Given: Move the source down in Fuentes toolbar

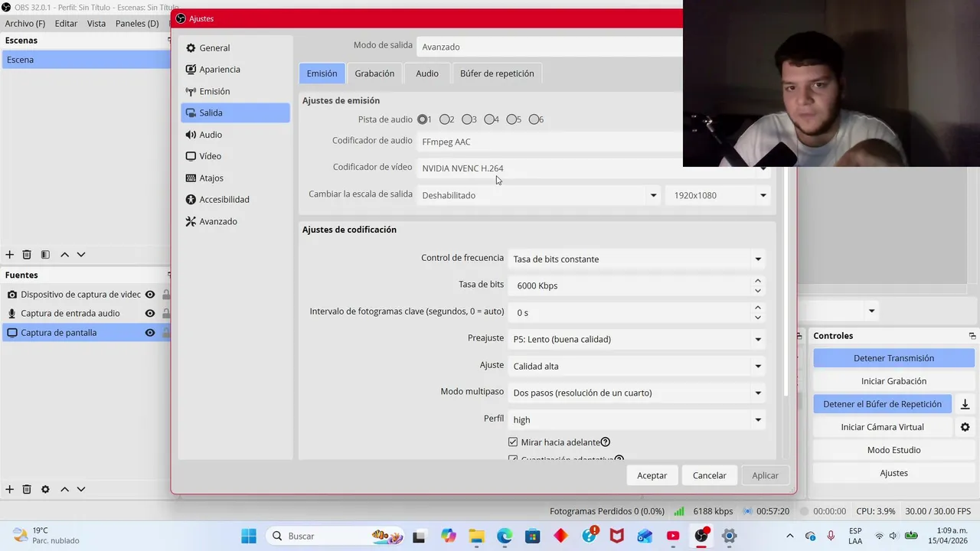Looking at the screenshot, I should click(x=81, y=489).
